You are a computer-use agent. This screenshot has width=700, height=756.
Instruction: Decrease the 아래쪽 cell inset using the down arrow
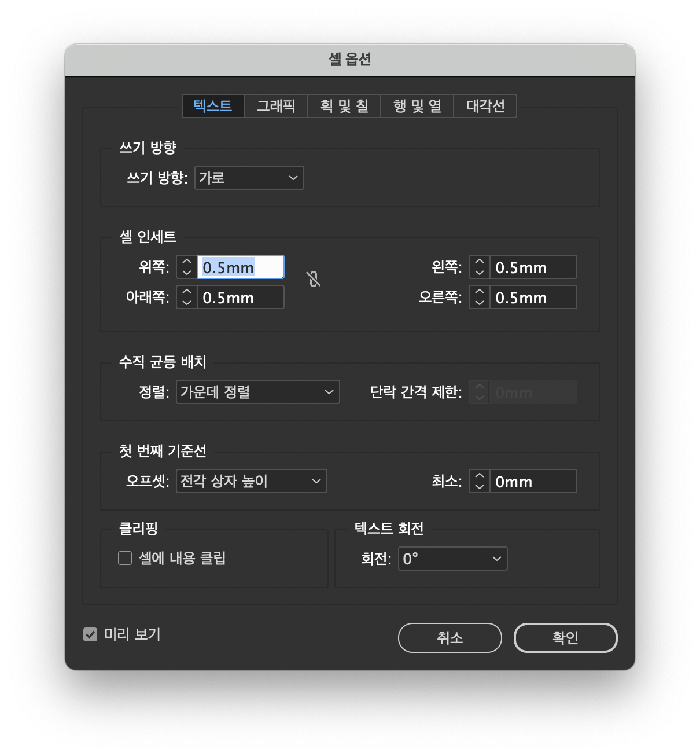tap(186, 303)
